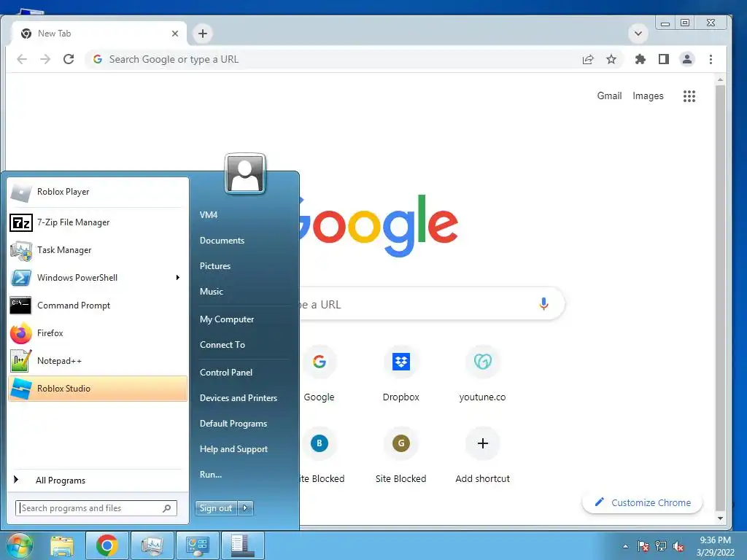Open My Computer
The width and height of the screenshot is (747, 560).
(227, 319)
